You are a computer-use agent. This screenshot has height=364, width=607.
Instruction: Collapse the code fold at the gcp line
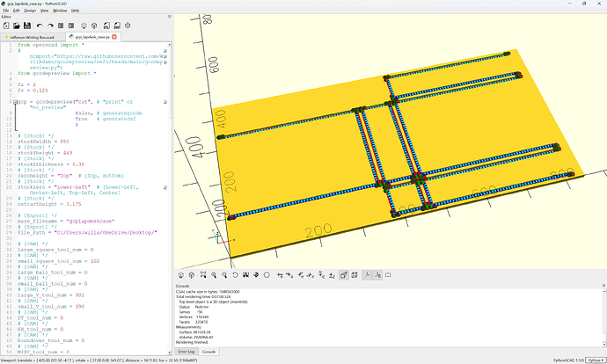[x=15, y=102]
